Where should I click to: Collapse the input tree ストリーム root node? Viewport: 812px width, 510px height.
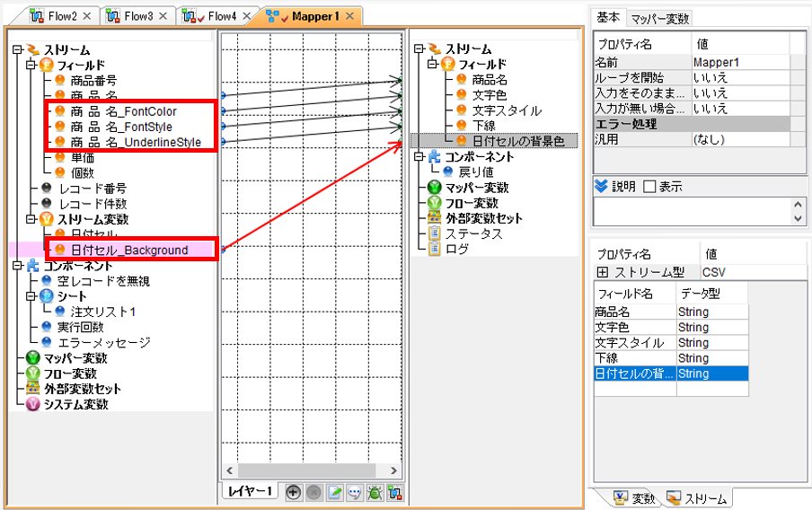[18, 49]
